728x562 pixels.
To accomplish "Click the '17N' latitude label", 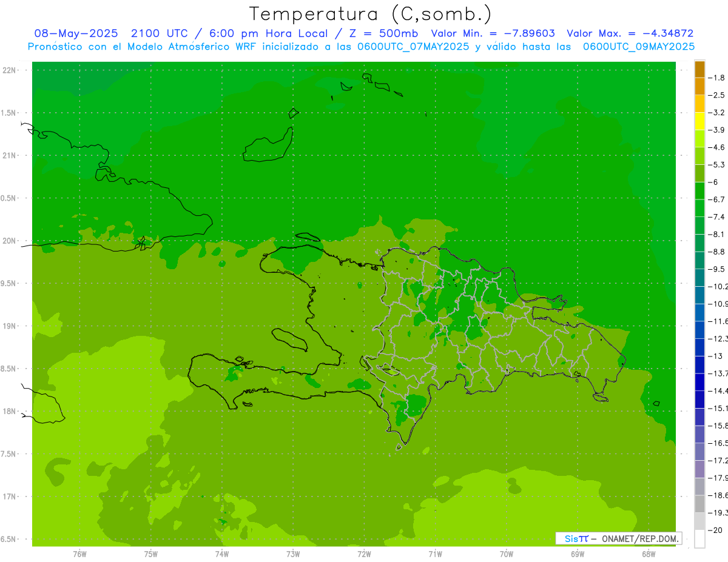I will click(x=9, y=497).
